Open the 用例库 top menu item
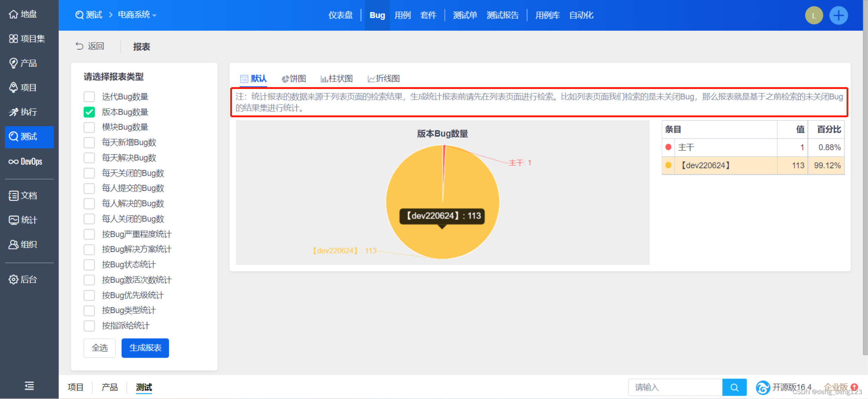This screenshot has height=399, width=868. 547,15
